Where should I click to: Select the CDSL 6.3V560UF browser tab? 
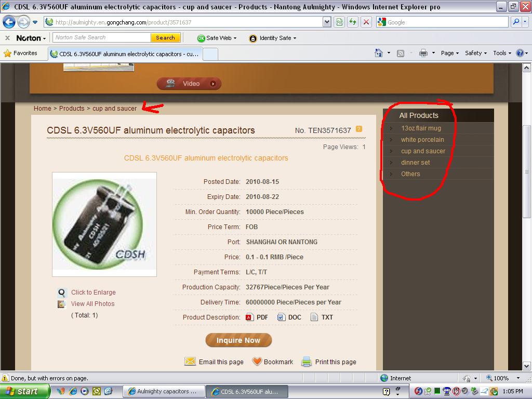pyautogui.click(x=125, y=54)
